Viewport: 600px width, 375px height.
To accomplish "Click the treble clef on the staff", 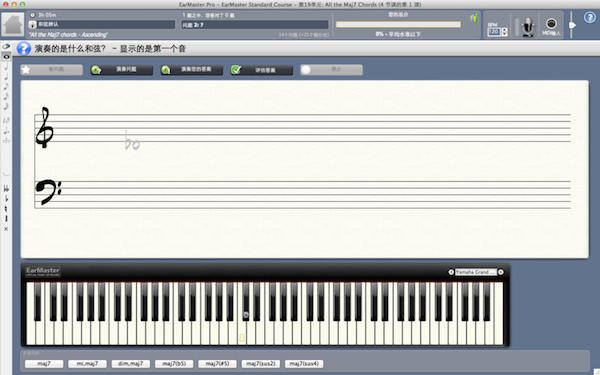I will coord(44,127).
